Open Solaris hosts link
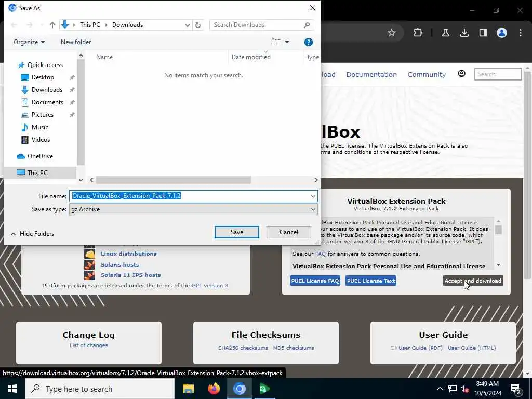This screenshot has width=532, height=399. [120, 264]
